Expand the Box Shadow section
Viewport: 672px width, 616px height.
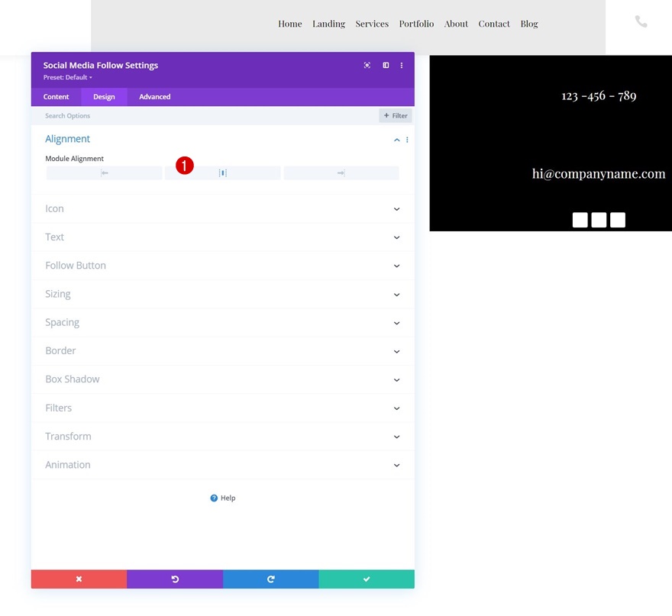click(x=223, y=379)
